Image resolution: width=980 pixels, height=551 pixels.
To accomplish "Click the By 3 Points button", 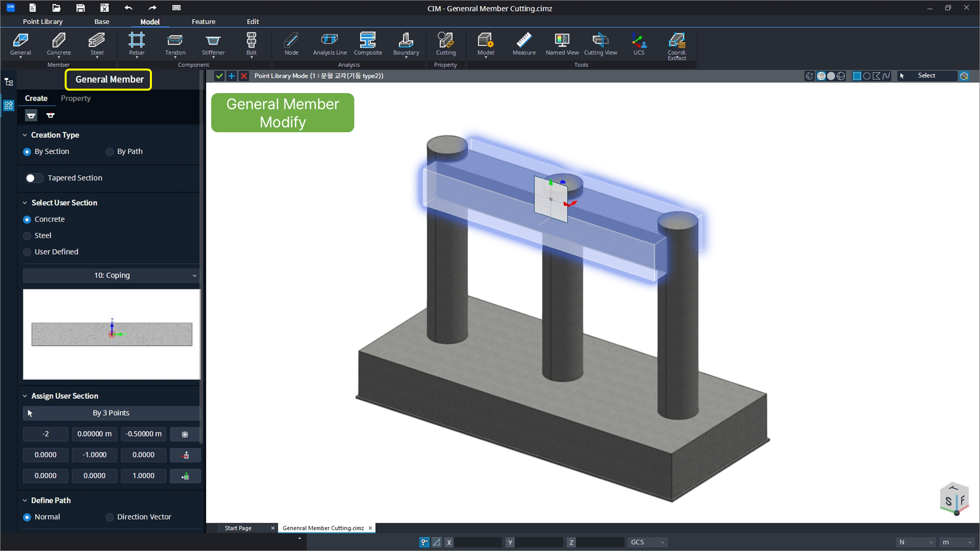I will pyautogui.click(x=111, y=413).
